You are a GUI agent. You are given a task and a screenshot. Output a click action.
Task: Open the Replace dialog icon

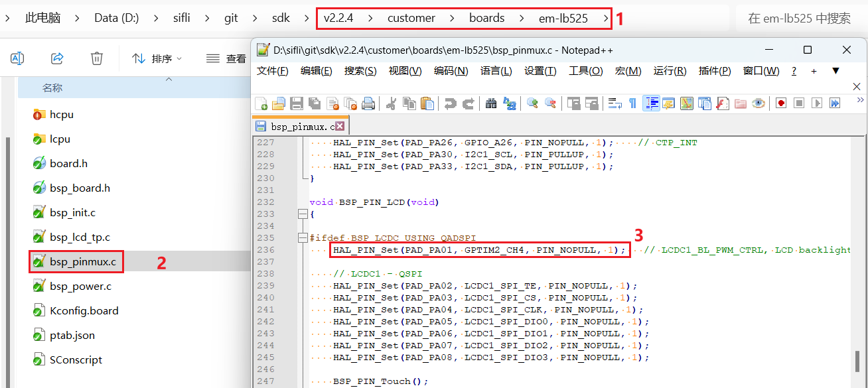click(510, 103)
